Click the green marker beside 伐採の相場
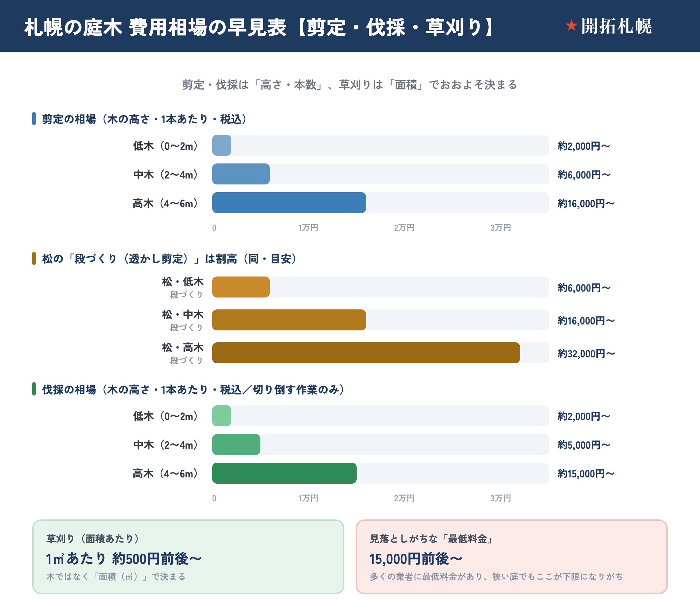This screenshot has width=700, height=602. (x=34, y=389)
